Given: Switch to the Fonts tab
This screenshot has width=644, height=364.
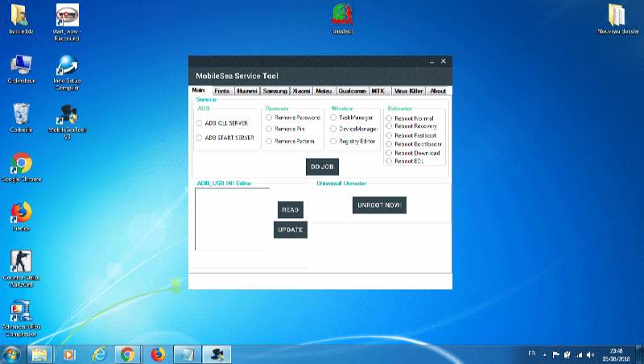Looking at the screenshot, I should [222, 91].
